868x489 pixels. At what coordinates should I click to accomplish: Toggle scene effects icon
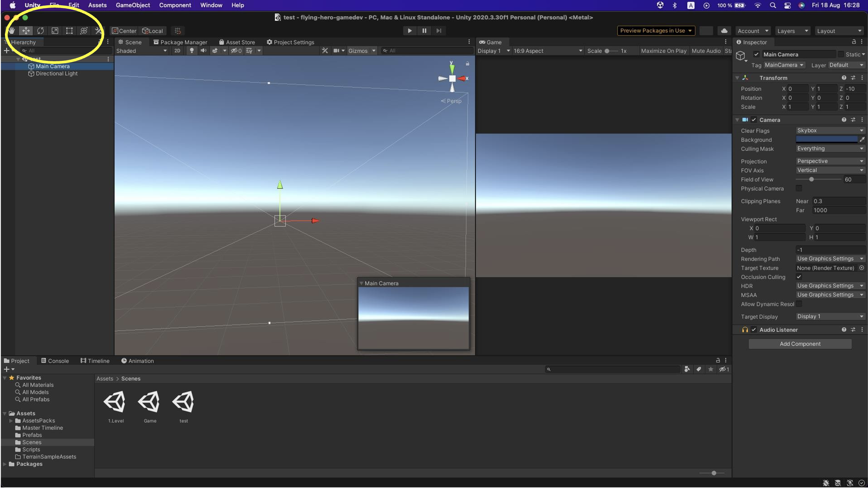coord(215,51)
